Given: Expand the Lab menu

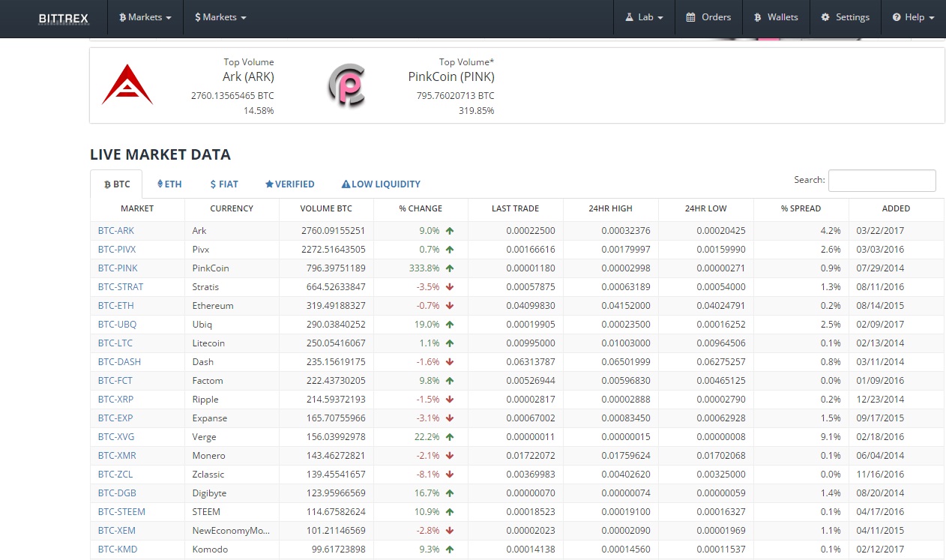Looking at the screenshot, I should click(x=644, y=17).
